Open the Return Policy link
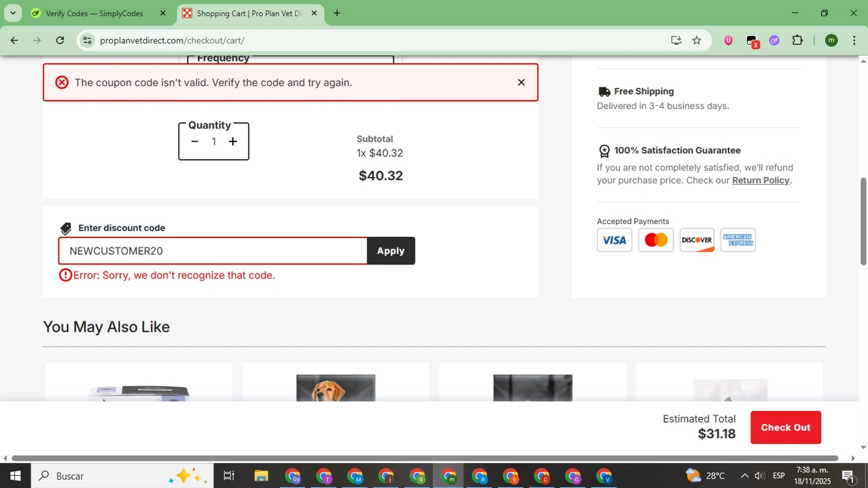Screen dimensions: 868x488 760,180
